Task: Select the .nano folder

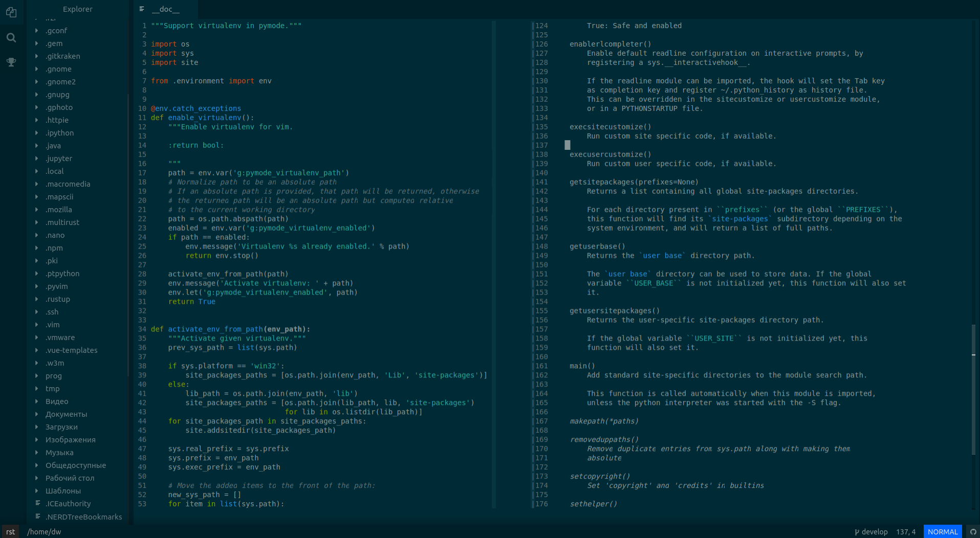Action: [55, 235]
